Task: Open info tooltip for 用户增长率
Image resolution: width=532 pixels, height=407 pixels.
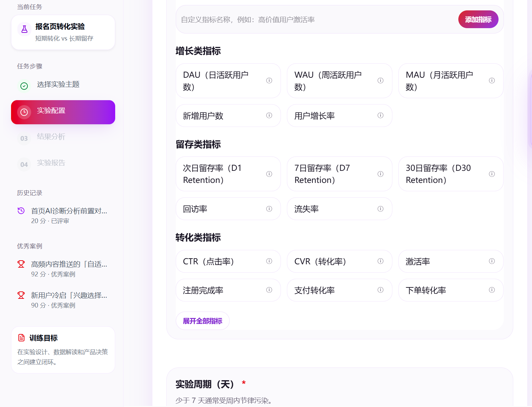Action: (380, 115)
